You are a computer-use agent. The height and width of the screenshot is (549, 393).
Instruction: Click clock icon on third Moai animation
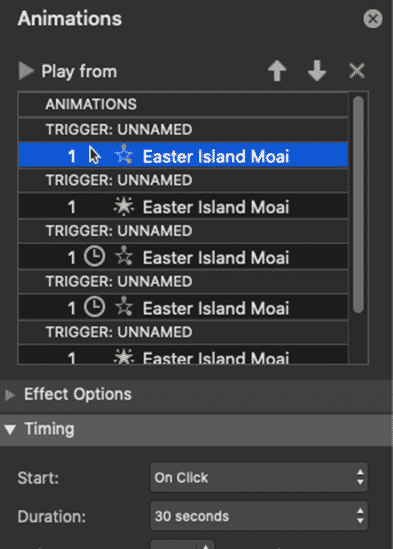pos(94,257)
